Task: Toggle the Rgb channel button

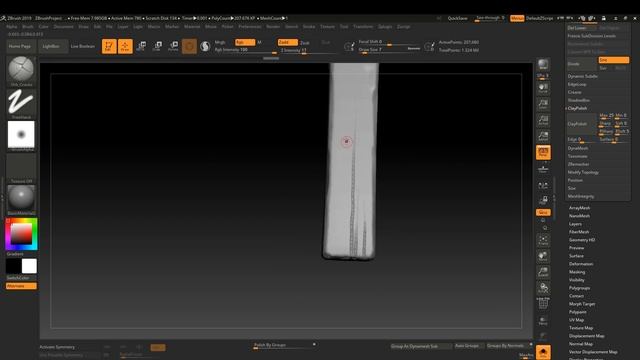Action: pos(244,42)
